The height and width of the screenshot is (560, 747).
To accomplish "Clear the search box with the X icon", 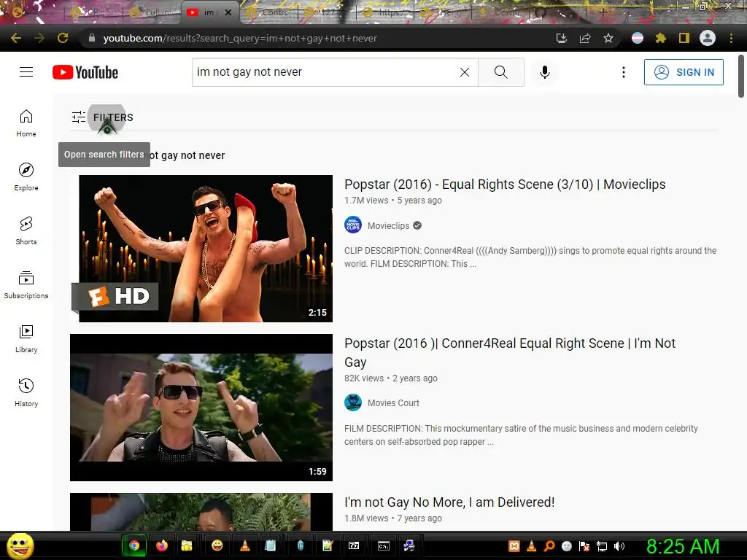I will [x=465, y=72].
